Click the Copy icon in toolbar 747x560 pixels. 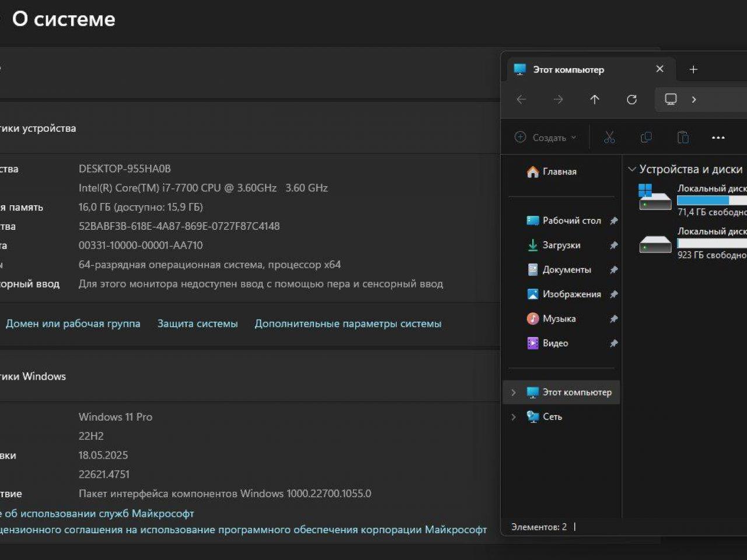(x=646, y=138)
